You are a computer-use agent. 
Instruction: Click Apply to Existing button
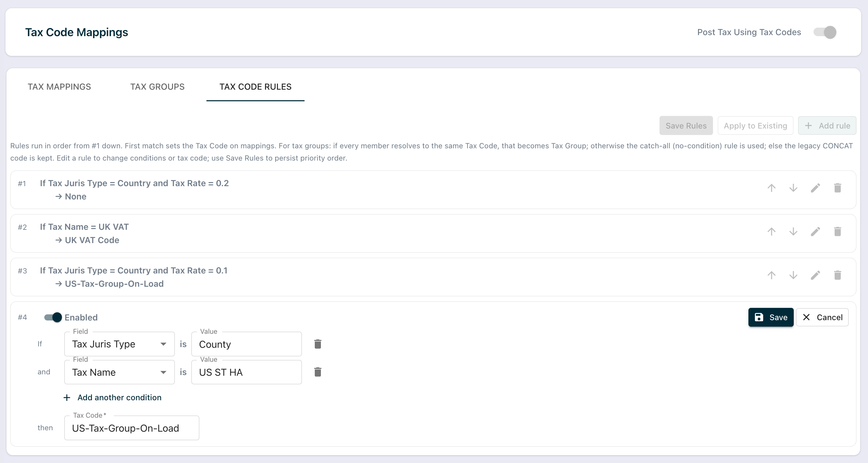756,126
